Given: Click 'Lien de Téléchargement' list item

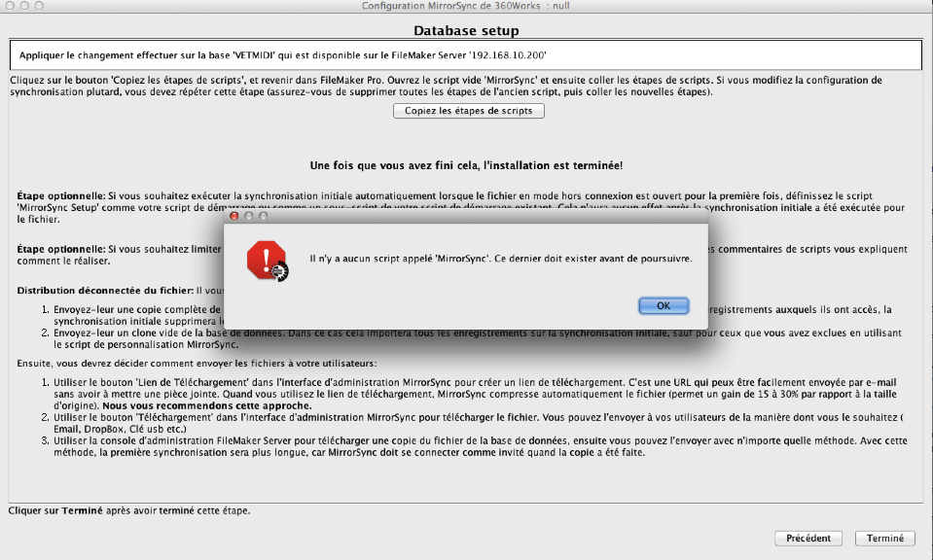Looking at the screenshot, I should [475, 394].
